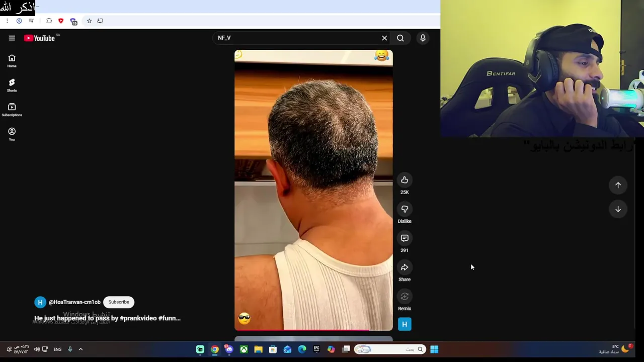The height and width of the screenshot is (362, 644).
Task: Click the tray microphone icon
Action: (70, 349)
